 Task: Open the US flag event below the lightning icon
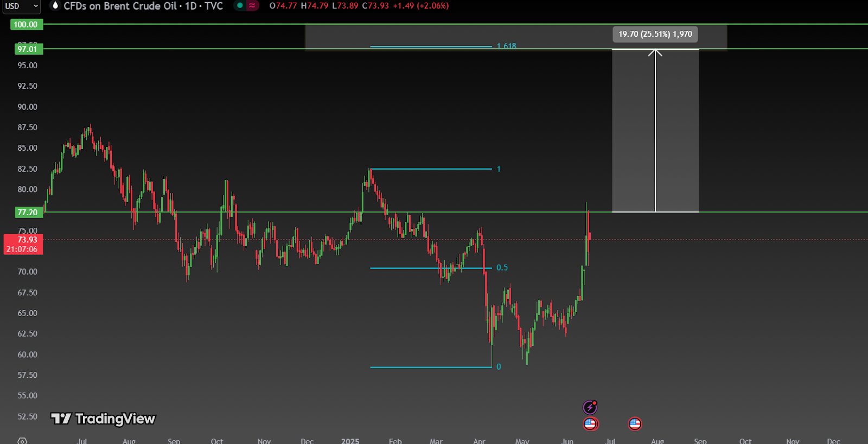tap(590, 423)
